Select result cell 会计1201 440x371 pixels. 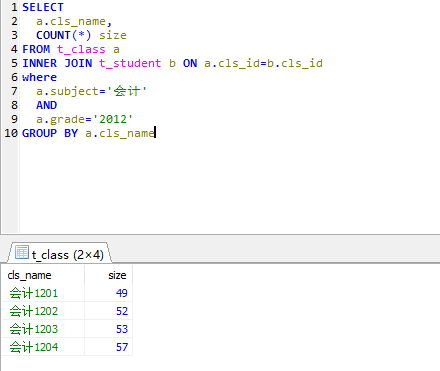(x=43, y=293)
